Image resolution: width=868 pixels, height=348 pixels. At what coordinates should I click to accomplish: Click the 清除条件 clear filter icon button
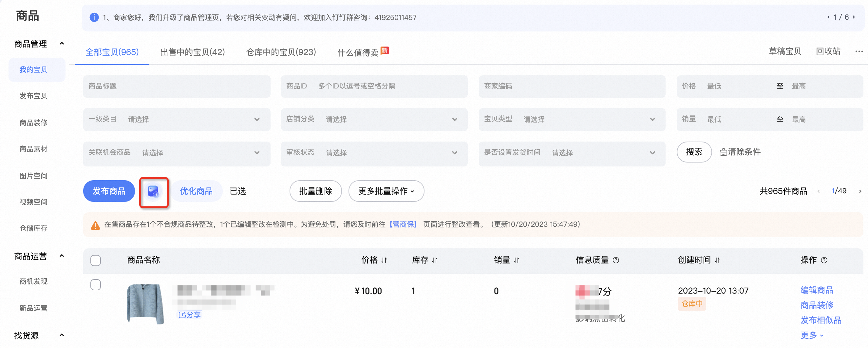(x=740, y=152)
